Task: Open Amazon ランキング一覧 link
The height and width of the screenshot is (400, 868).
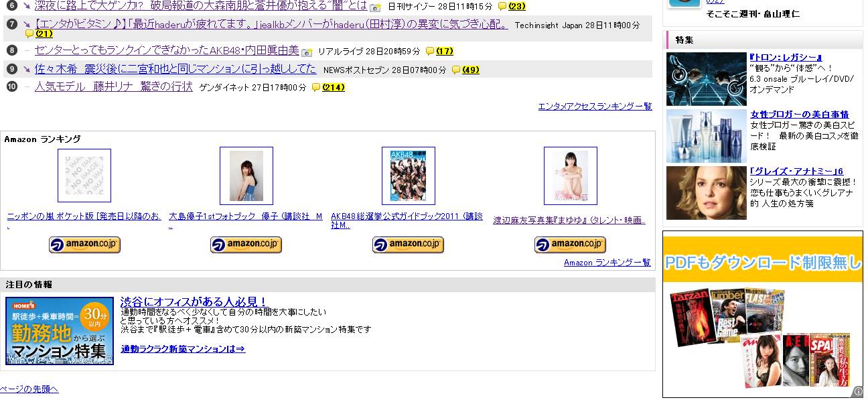Action: [x=607, y=263]
